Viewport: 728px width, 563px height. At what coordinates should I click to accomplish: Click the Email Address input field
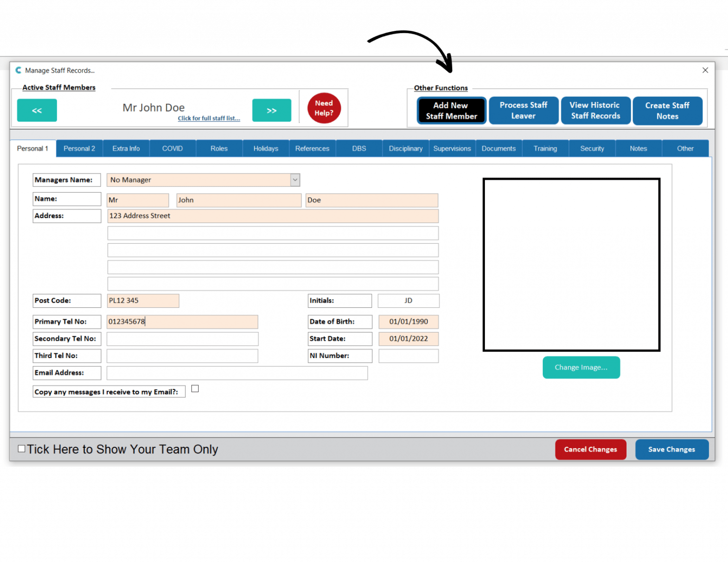237,373
